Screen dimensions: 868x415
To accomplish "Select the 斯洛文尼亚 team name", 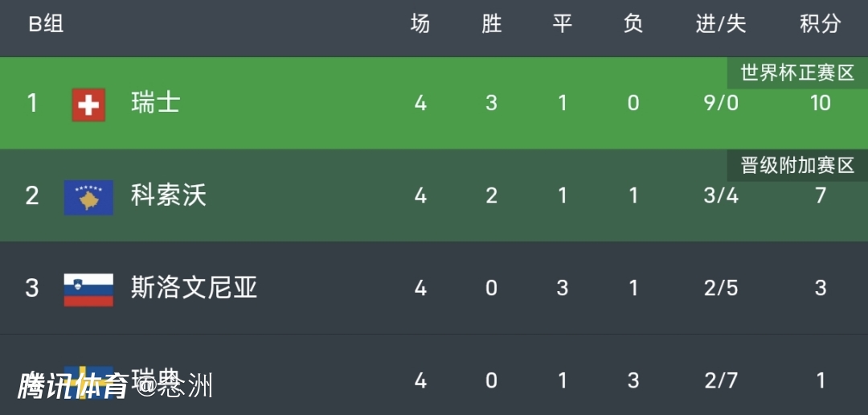I will click(194, 288).
